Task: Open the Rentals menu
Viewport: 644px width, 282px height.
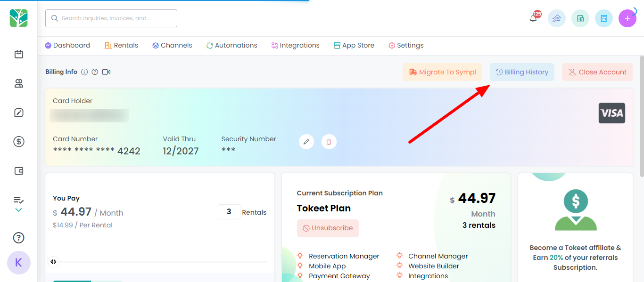Action: click(x=122, y=45)
